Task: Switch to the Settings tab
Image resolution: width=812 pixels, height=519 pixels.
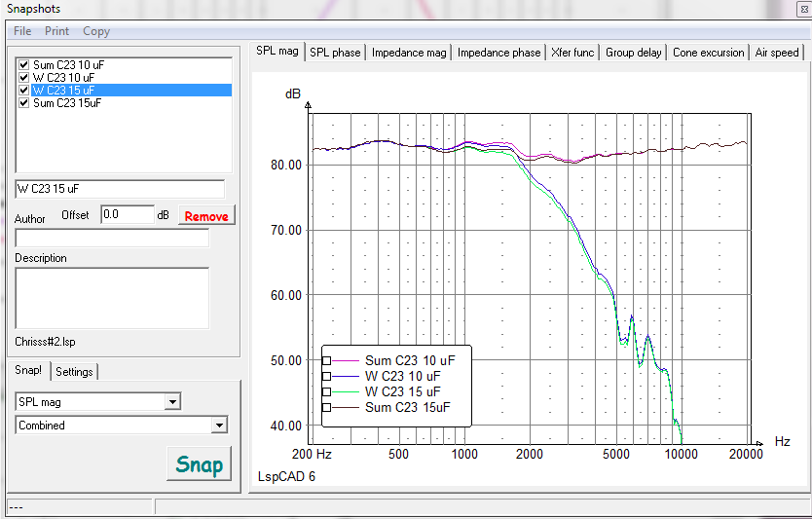Action: 74,372
